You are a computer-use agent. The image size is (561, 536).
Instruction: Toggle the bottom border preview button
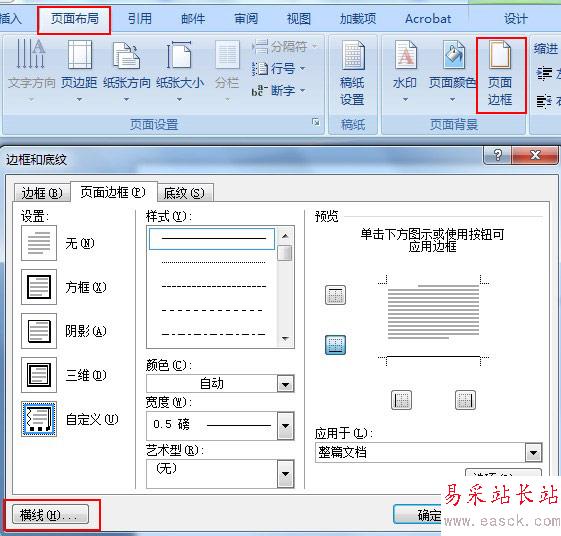click(335, 345)
